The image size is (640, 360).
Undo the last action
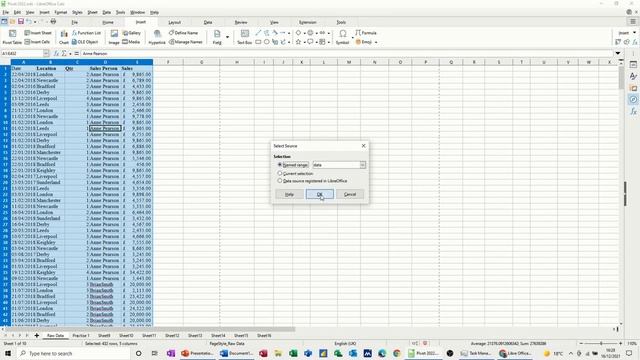click(x=29, y=22)
